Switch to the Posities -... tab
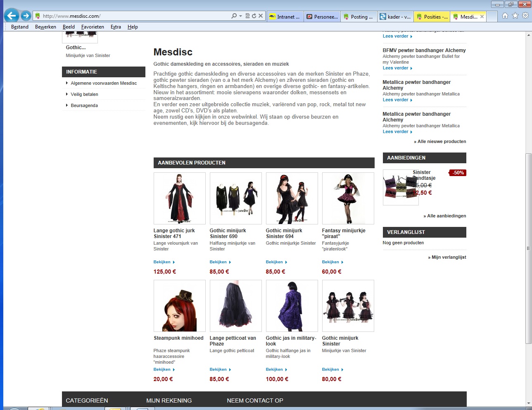 [x=432, y=17]
